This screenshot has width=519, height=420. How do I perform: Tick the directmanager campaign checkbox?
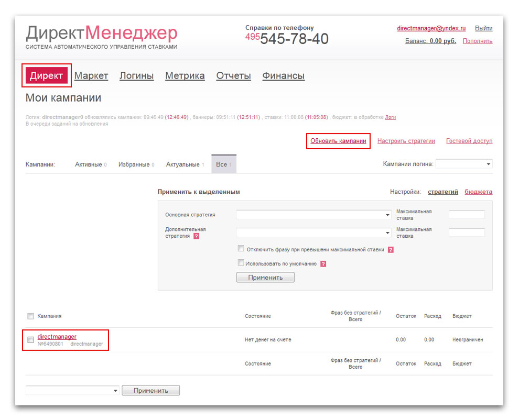(x=30, y=340)
